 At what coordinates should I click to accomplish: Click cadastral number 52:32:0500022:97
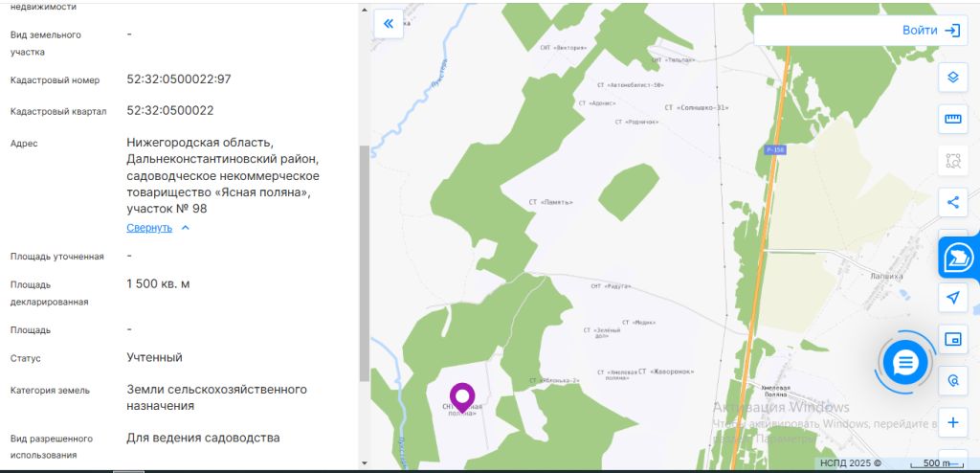(x=178, y=79)
